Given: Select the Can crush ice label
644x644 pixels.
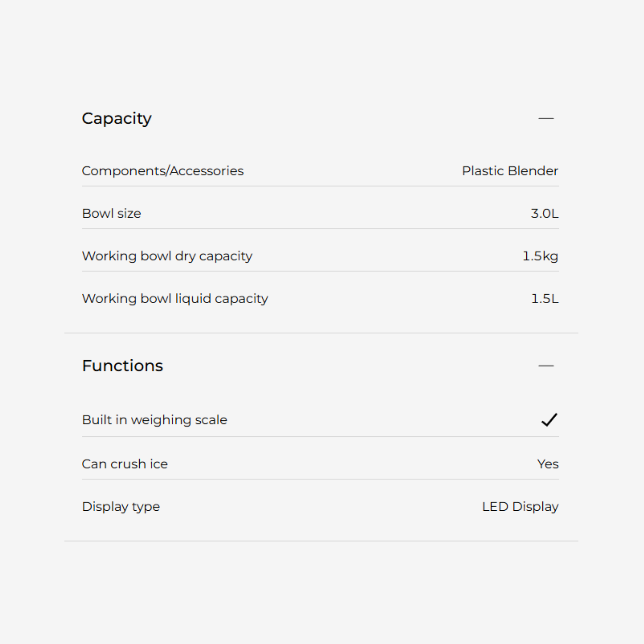Looking at the screenshot, I should pos(125,464).
